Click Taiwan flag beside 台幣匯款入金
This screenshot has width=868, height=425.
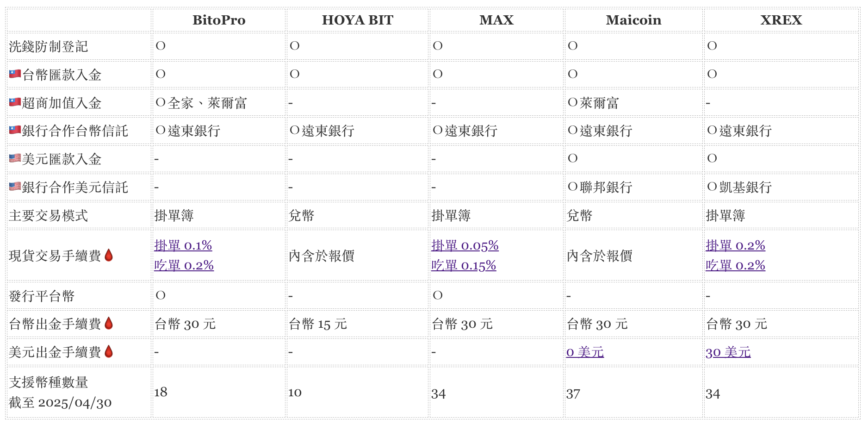point(15,74)
